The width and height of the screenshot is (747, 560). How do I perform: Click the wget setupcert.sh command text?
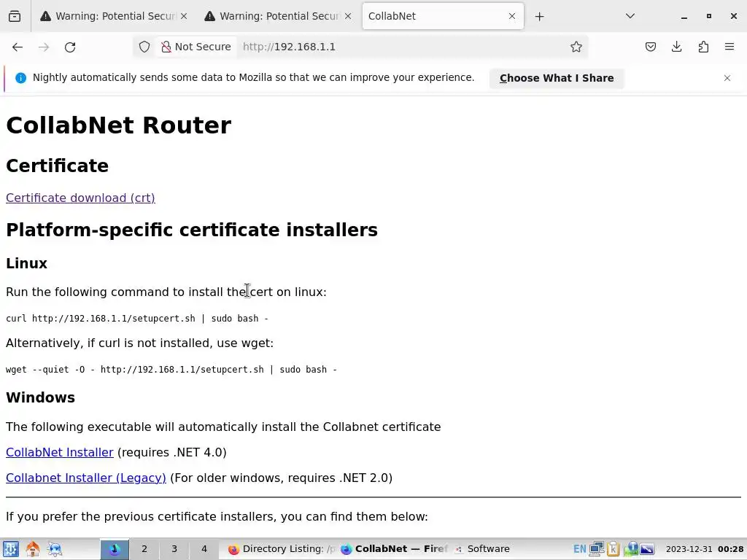coord(171,370)
